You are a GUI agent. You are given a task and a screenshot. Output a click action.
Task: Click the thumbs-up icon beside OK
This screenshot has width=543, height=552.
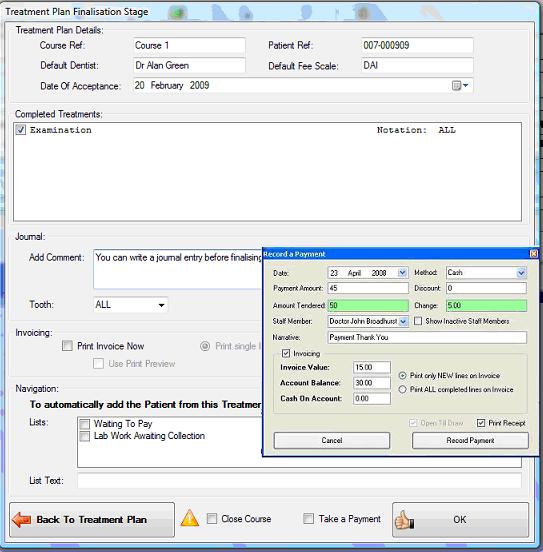coord(404,520)
